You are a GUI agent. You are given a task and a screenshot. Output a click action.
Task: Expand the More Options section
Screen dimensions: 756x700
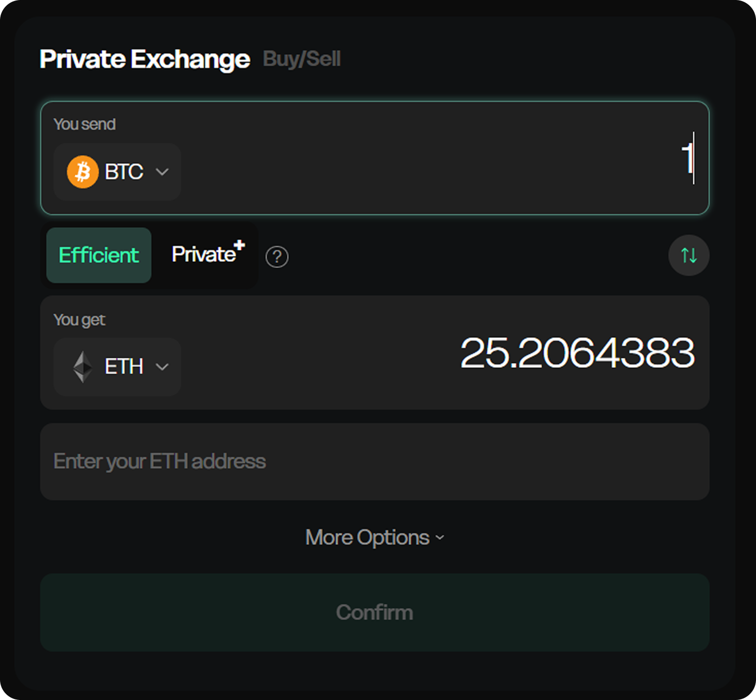tap(368, 538)
